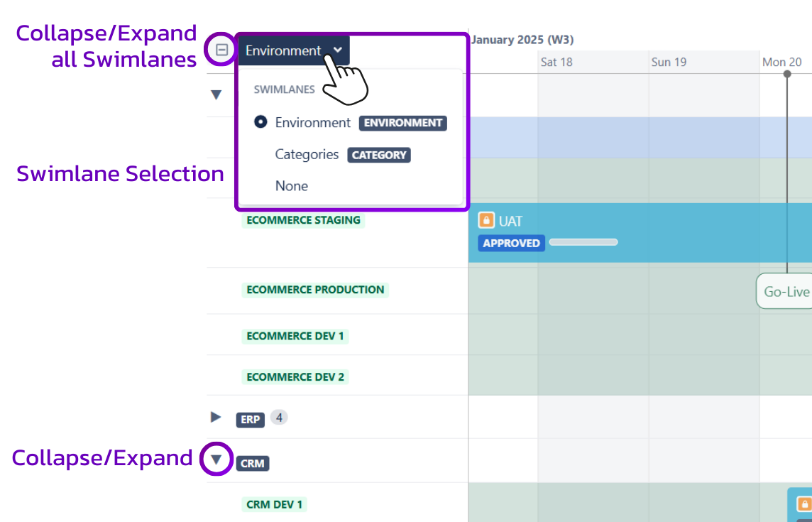Open the Environment swimlane dropdown
Viewport: 812px width, 522px height.
294,50
